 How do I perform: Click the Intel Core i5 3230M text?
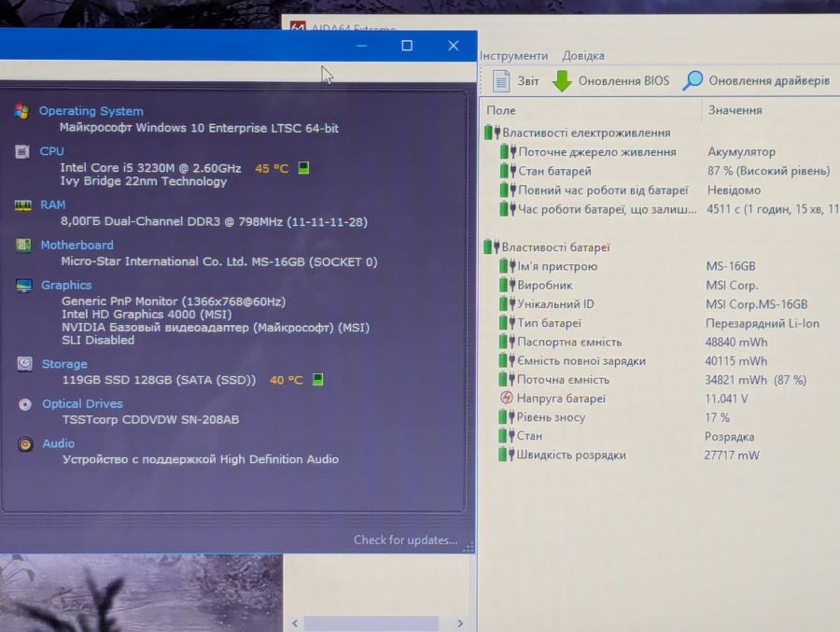pyautogui.click(x=150, y=168)
